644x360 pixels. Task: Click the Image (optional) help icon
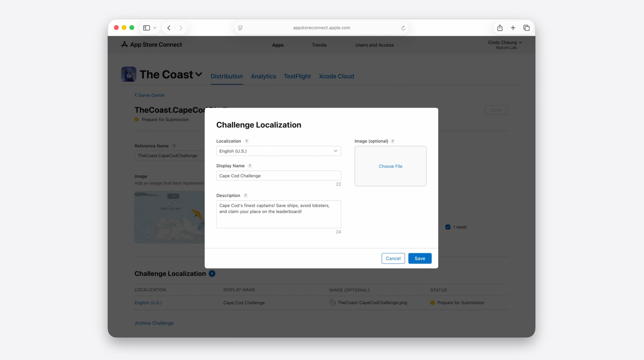[392, 141]
